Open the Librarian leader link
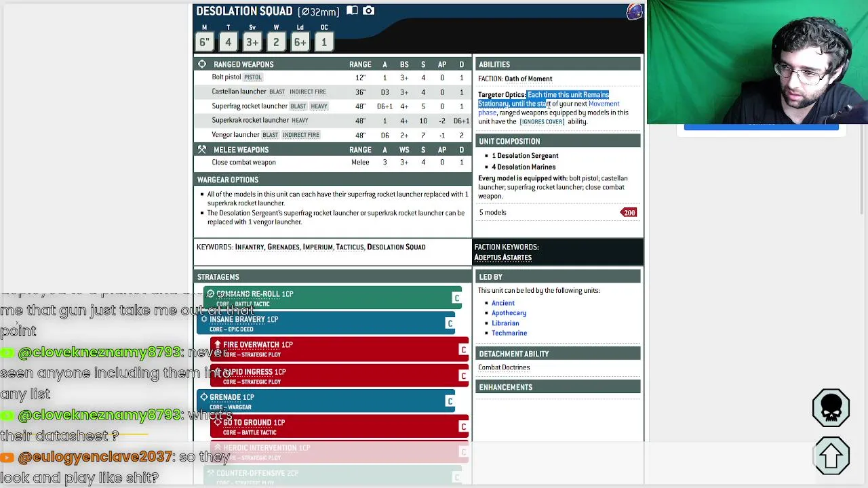Viewport: 868px width, 488px height. (505, 323)
